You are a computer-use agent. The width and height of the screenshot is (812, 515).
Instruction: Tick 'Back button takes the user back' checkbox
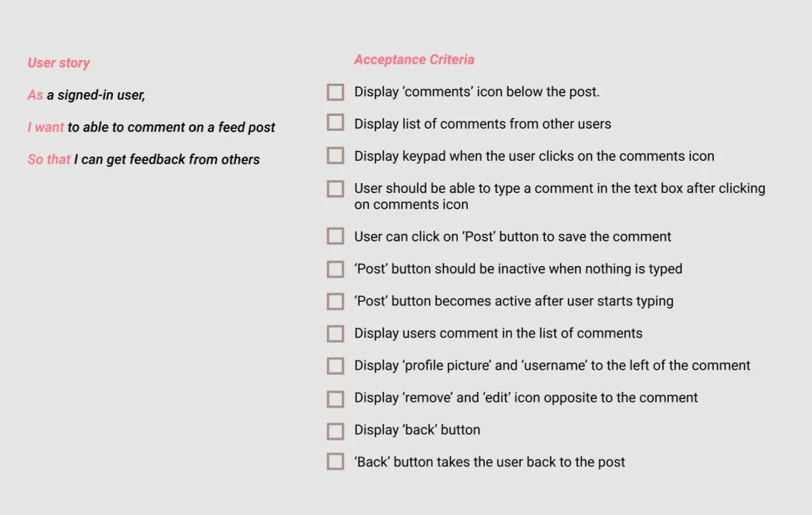tap(335, 461)
